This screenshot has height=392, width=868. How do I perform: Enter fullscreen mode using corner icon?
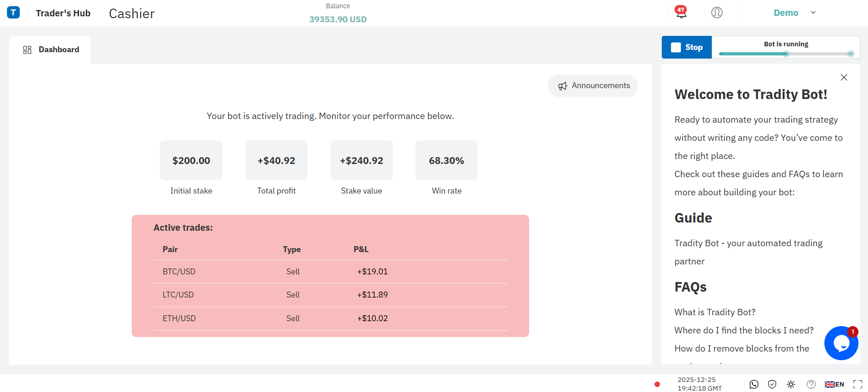(858, 384)
